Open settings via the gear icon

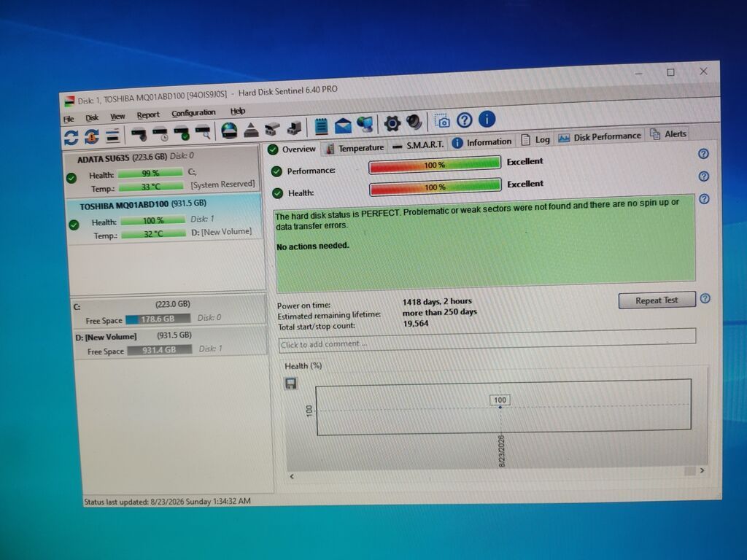click(392, 124)
